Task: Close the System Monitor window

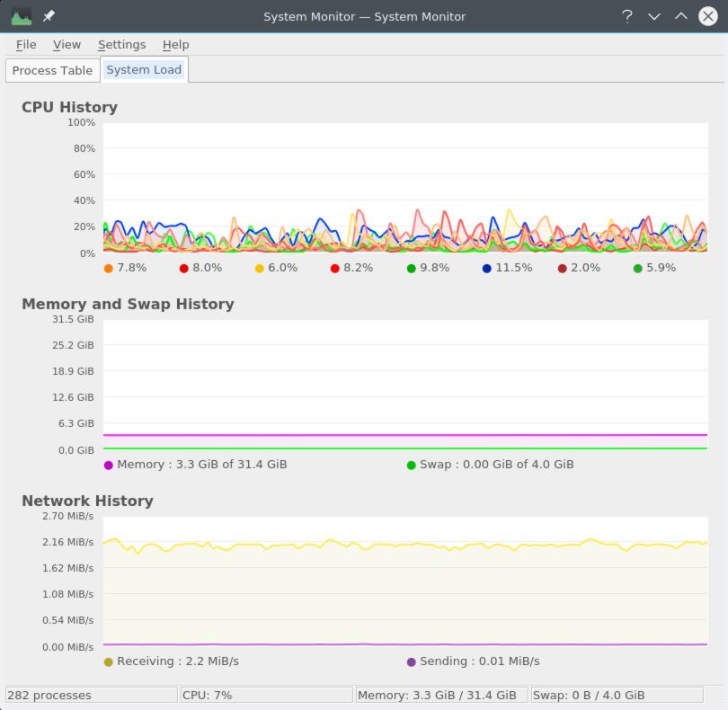Action: (708, 16)
